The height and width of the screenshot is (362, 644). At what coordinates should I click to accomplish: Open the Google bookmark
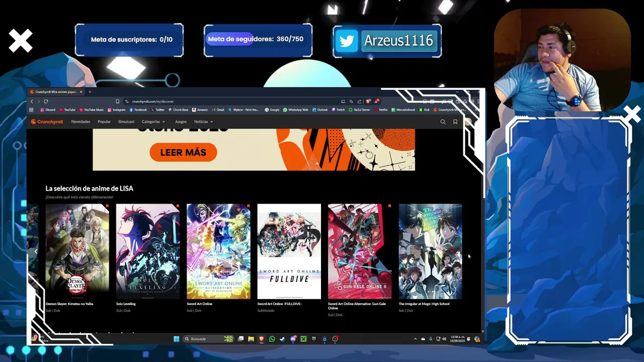point(272,110)
